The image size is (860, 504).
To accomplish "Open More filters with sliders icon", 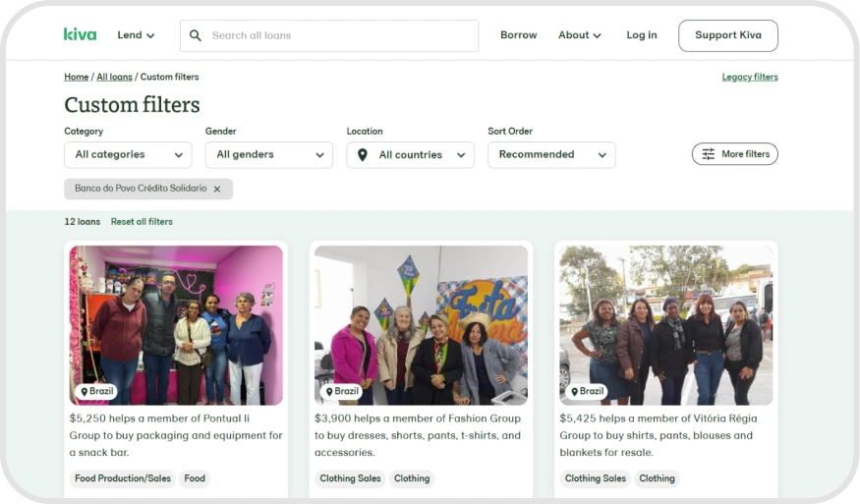I will coord(735,154).
